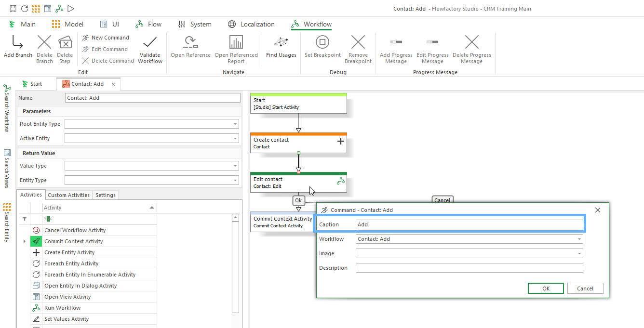
Task: Open the Active Entity dropdown
Action: [x=235, y=138]
